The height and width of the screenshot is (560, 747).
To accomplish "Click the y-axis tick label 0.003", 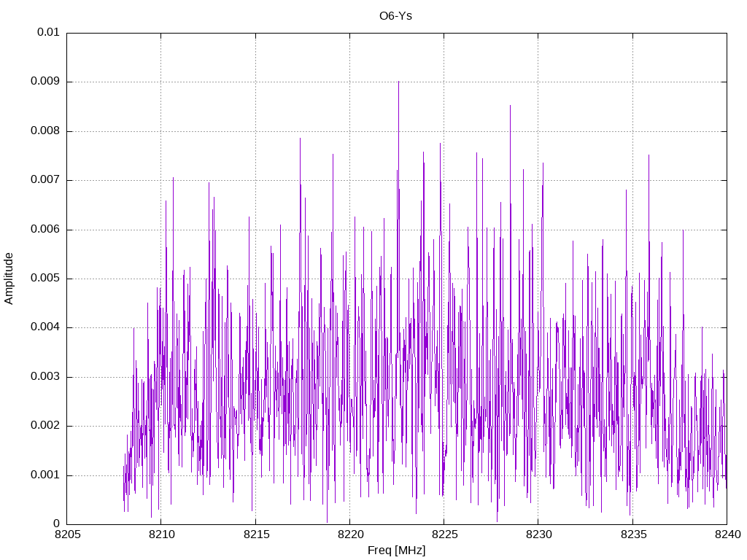I will pyautogui.click(x=45, y=377).
